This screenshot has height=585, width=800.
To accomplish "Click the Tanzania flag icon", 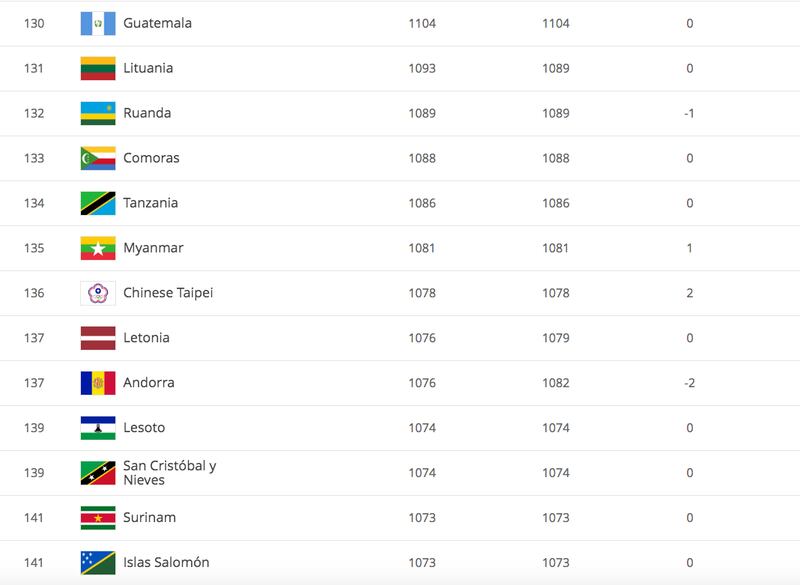I will tap(98, 203).
